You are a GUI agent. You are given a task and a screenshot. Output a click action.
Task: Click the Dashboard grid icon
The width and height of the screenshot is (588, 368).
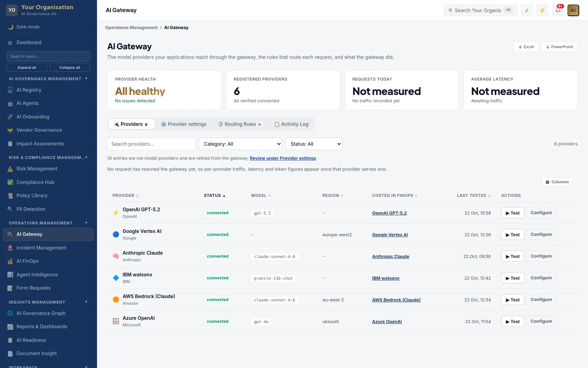[10, 43]
